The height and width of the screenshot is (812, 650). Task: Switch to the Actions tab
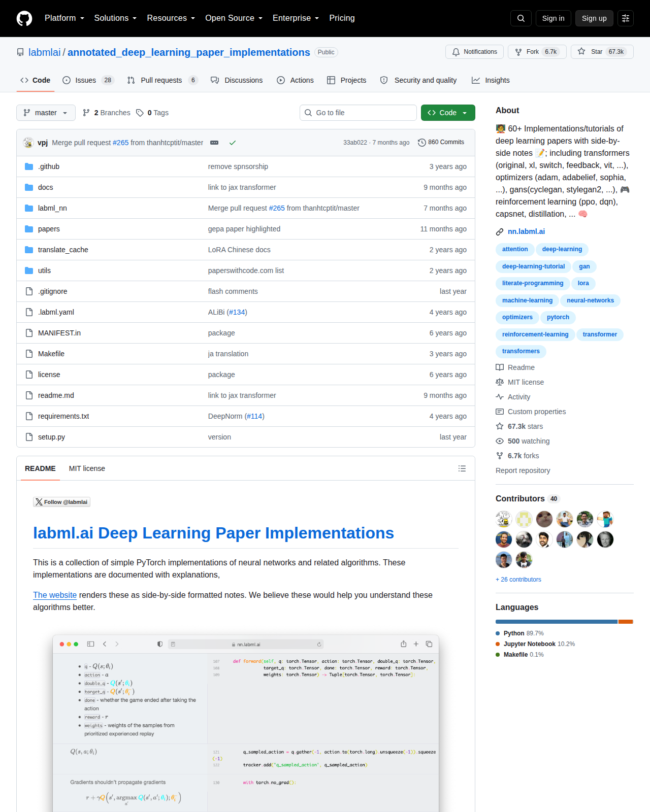pos(295,80)
